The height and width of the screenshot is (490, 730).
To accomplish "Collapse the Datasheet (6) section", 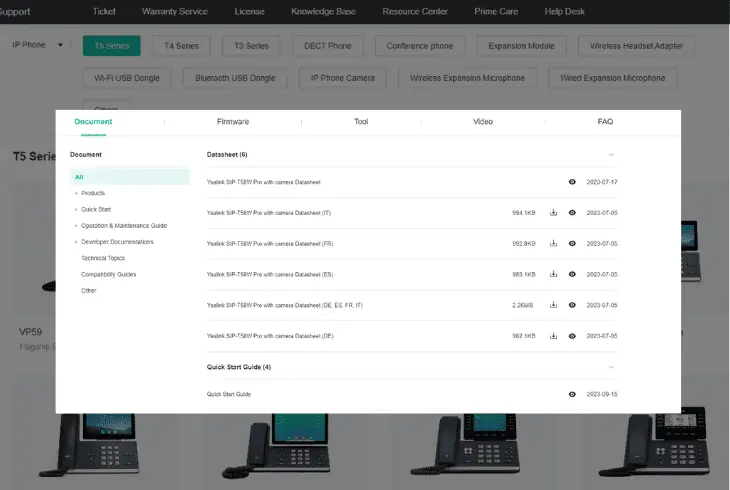I will click(611, 155).
